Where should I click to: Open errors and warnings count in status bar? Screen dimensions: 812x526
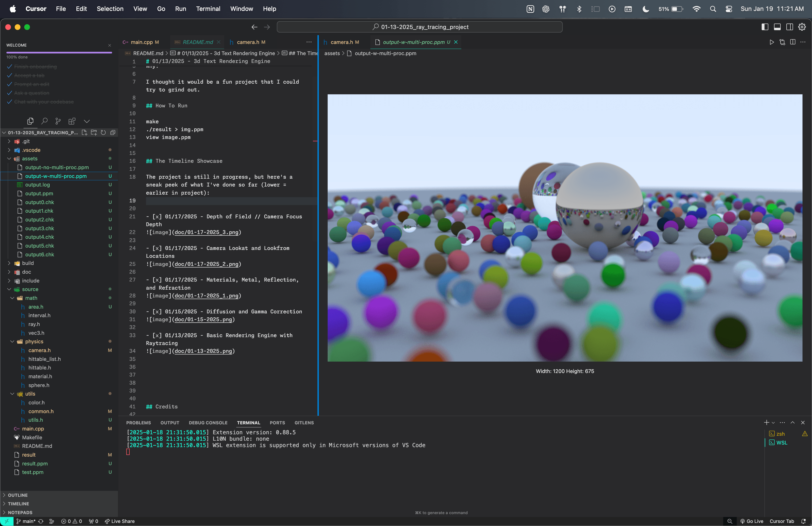coord(71,521)
